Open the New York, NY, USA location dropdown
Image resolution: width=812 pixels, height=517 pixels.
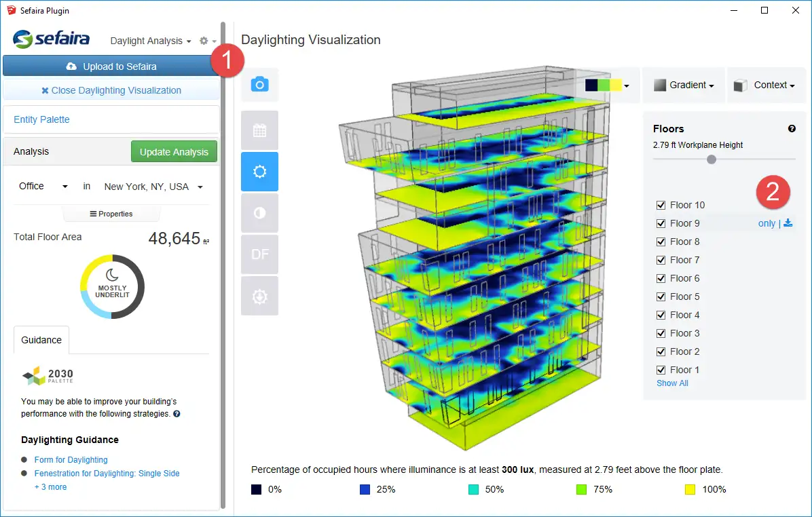(x=153, y=187)
